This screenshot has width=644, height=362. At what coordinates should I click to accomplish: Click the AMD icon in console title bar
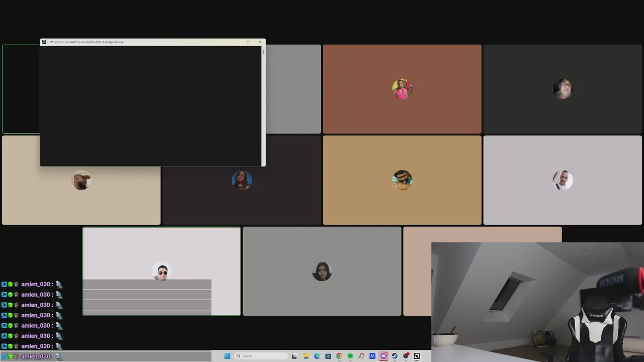[x=44, y=42]
